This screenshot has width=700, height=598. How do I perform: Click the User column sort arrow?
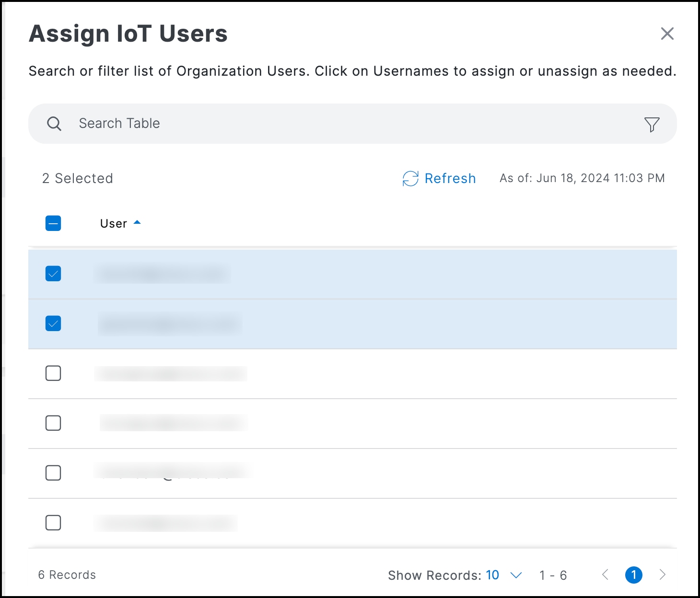137,222
